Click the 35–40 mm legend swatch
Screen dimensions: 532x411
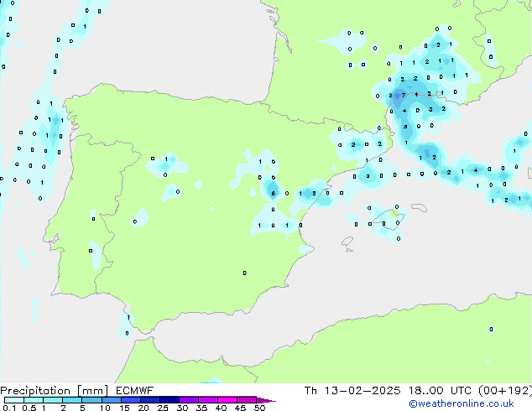(x=208, y=400)
